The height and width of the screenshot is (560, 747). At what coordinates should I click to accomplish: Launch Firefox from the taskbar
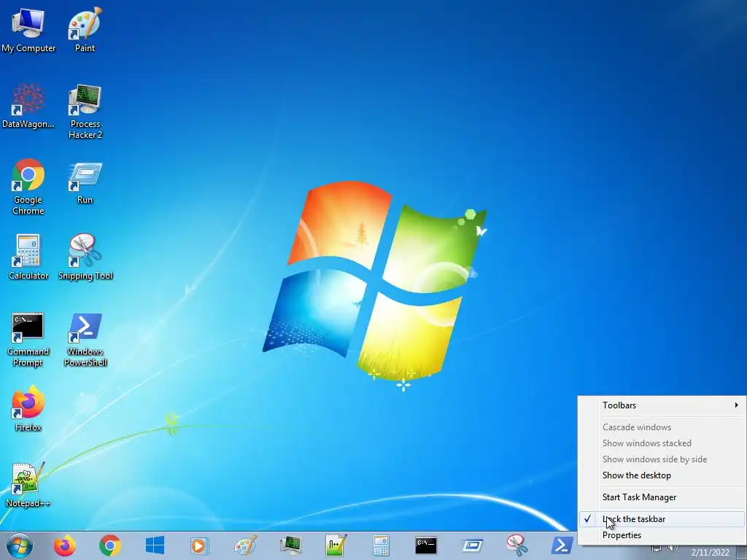65,545
